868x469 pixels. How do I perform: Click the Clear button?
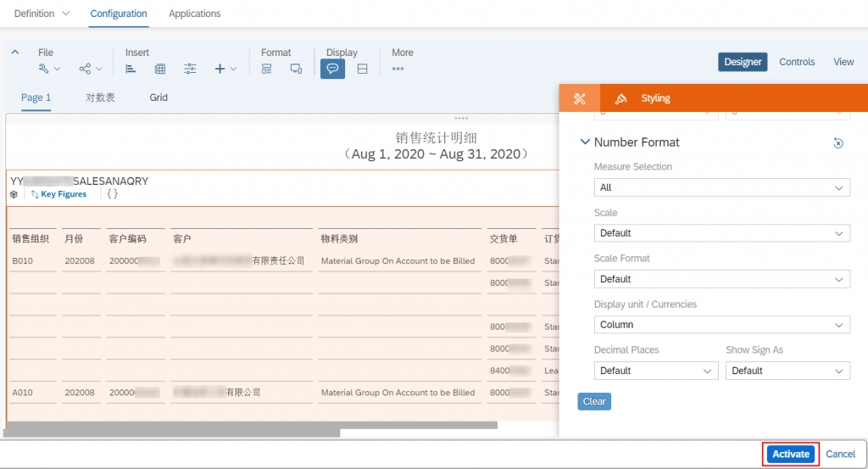(x=594, y=401)
